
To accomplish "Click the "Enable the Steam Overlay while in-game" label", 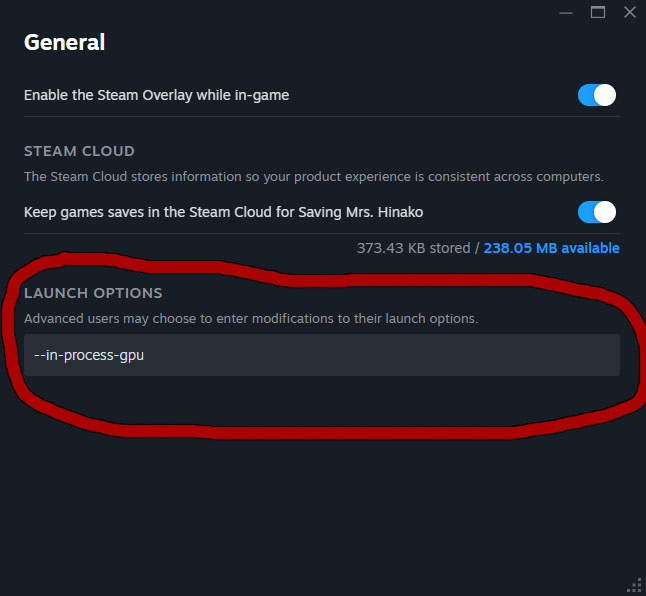I will pyautogui.click(x=156, y=95).
